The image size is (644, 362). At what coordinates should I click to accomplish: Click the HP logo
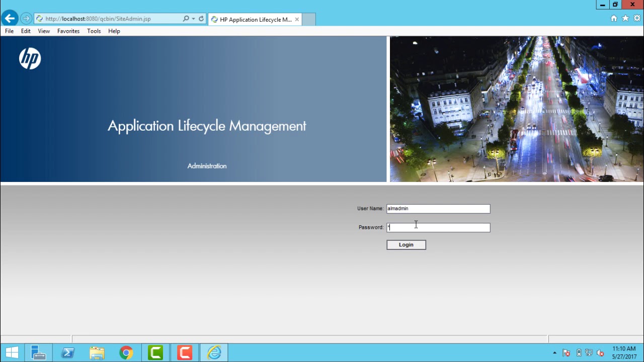(x=30, y=59)
